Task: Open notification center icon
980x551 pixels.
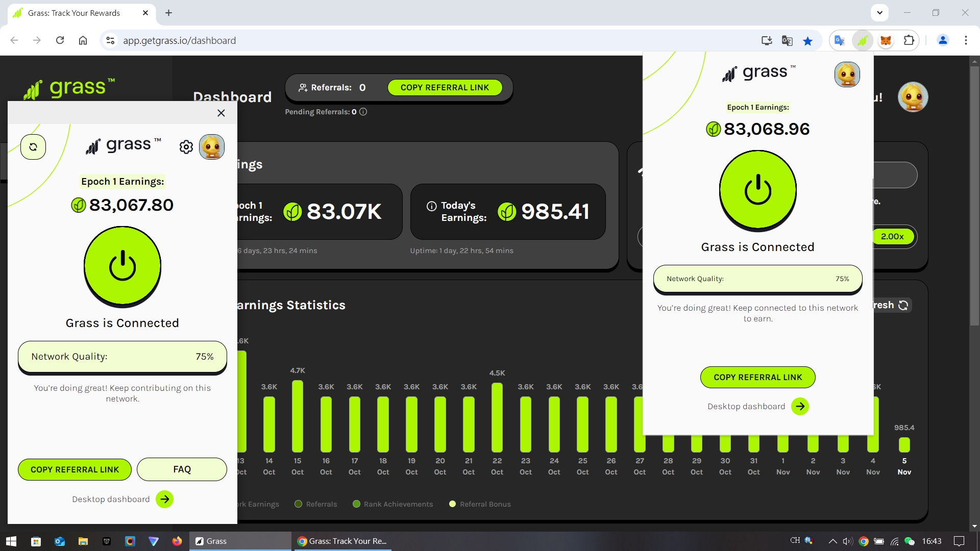Action: click(x=959, y=541)
